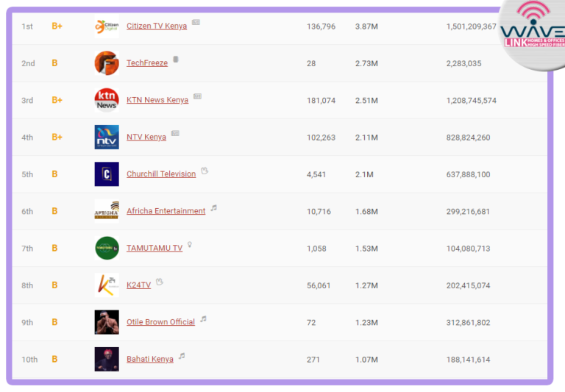The image size is (565, 392).
Task: Click the B+ grade for Citizen TV Kenya
Action: pos(57,26)
